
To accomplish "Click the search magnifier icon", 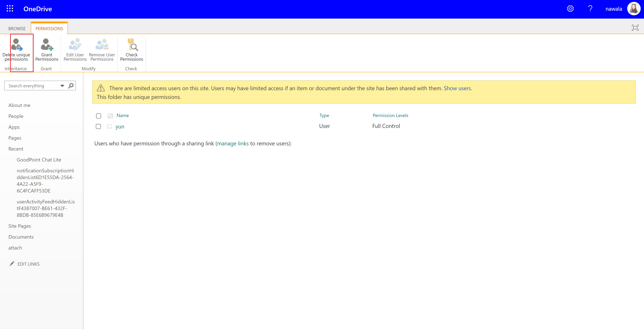I will coord(71,86).
